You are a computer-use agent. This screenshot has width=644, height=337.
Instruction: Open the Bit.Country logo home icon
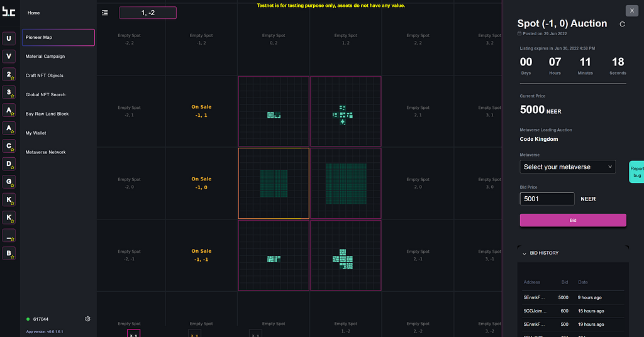tap(9, 11)
